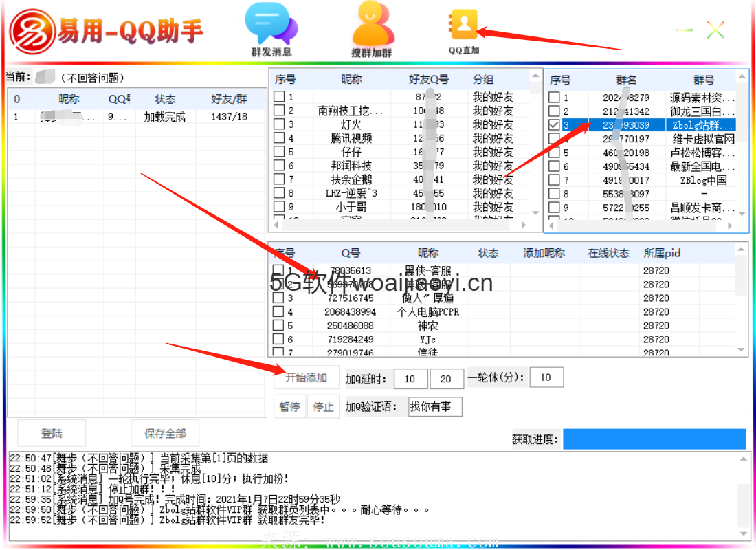Focus the 加Q延时 minimum field showing 10
This screenshot has width=756, height=550.
point(411,378)
